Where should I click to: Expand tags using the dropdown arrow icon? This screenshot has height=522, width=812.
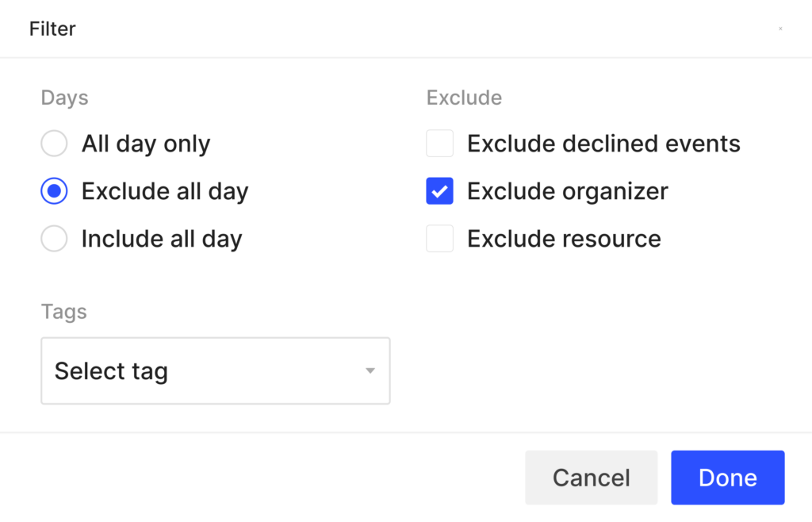370,370
